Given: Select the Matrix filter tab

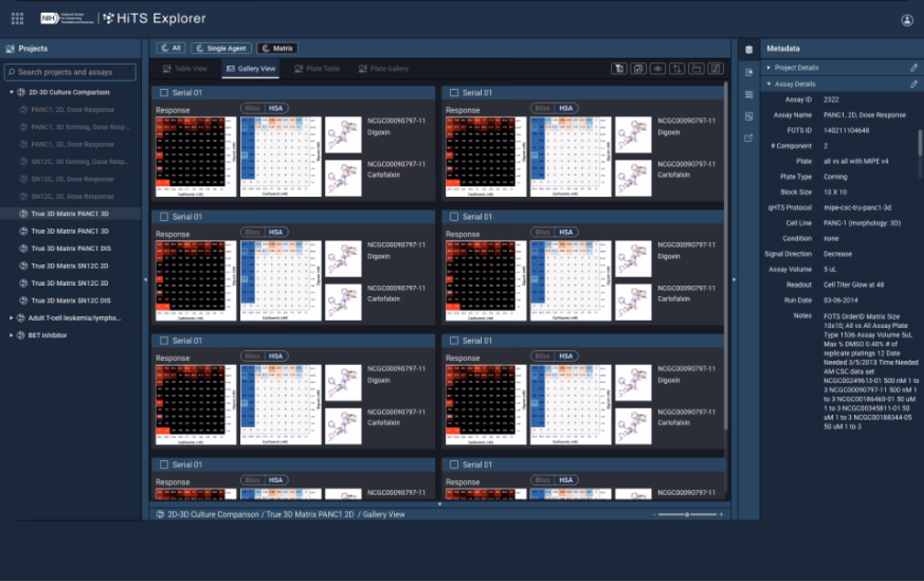Looking at the screenshot, I should pyautogui.click(x=277, y=48).
